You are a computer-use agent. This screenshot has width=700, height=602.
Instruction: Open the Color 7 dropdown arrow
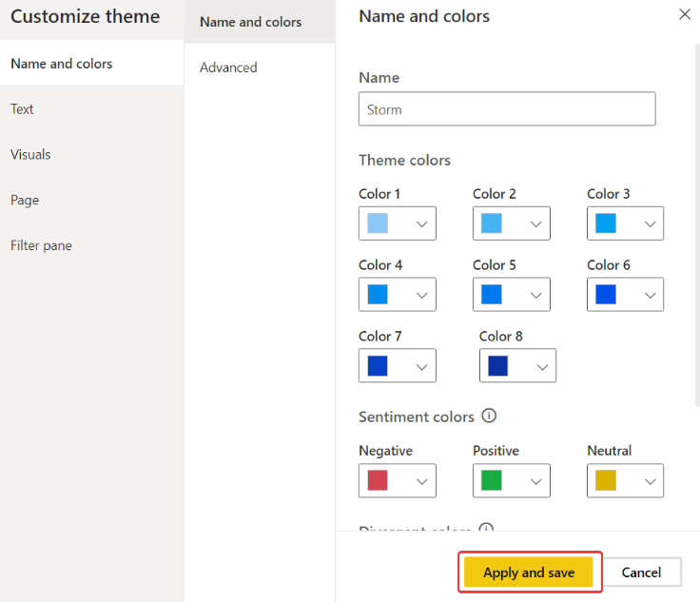pyautogui.click(x=421, y=366)
